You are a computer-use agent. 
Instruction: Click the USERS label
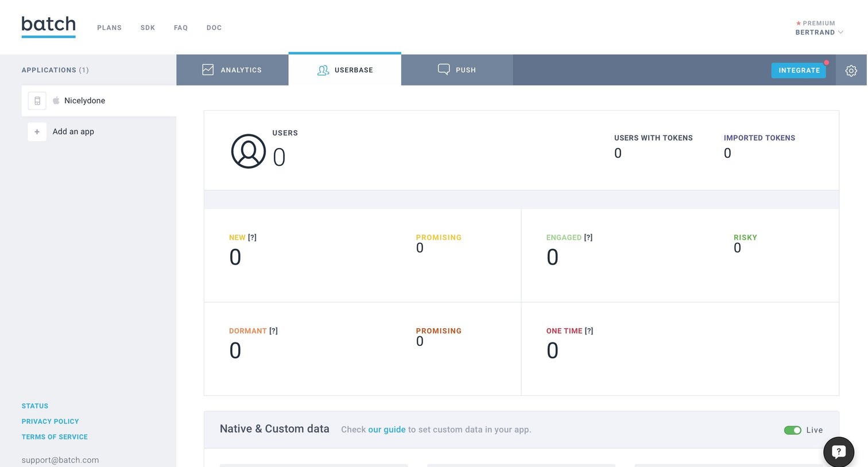pos(285,133)
